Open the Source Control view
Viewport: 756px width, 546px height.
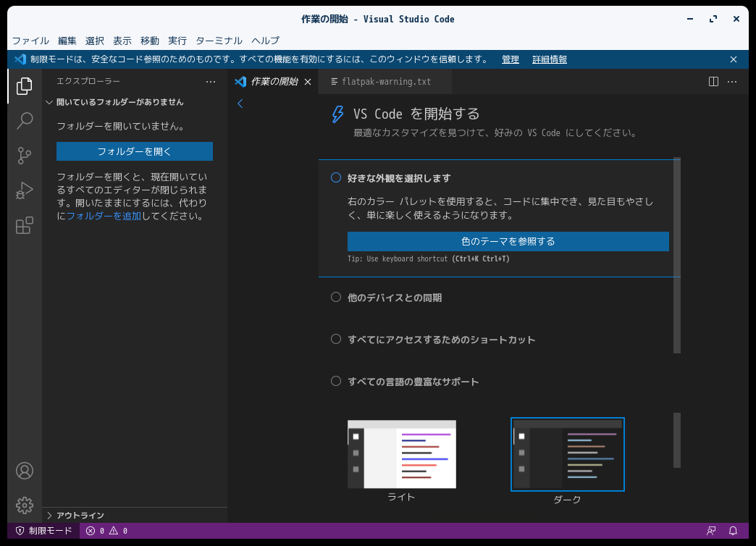(24, 155)
